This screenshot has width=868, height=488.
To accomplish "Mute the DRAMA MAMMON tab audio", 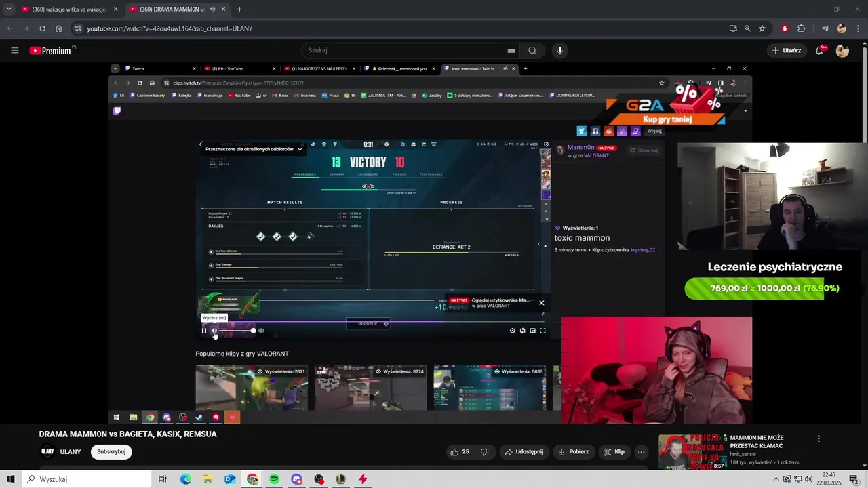I will click(x=213, y=9).
